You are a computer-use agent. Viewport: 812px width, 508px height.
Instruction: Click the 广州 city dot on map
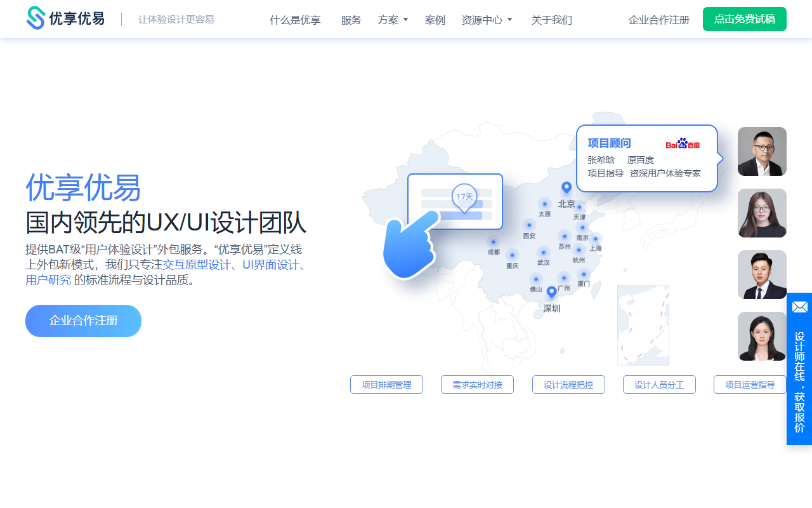[x=564, y=277]
